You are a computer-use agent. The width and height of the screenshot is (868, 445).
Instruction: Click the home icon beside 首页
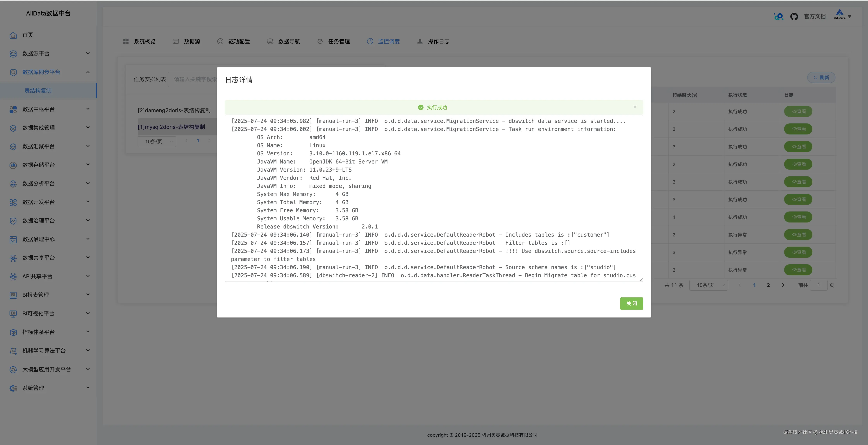pyautogui.click(x=13, y=35)
